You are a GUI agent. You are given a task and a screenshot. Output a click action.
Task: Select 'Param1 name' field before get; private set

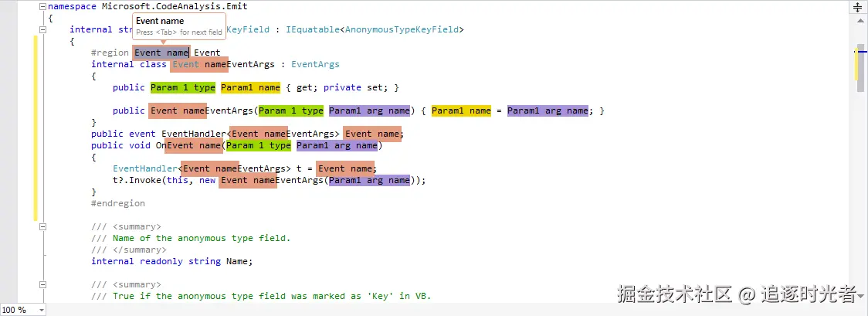click(x=251, y=87)
